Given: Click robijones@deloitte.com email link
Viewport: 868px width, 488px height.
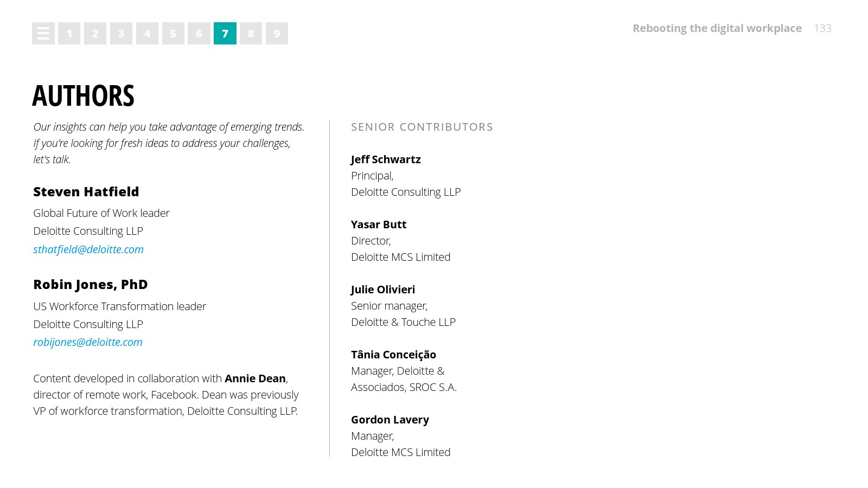Looking at the screenshot, I should [88, 342].
